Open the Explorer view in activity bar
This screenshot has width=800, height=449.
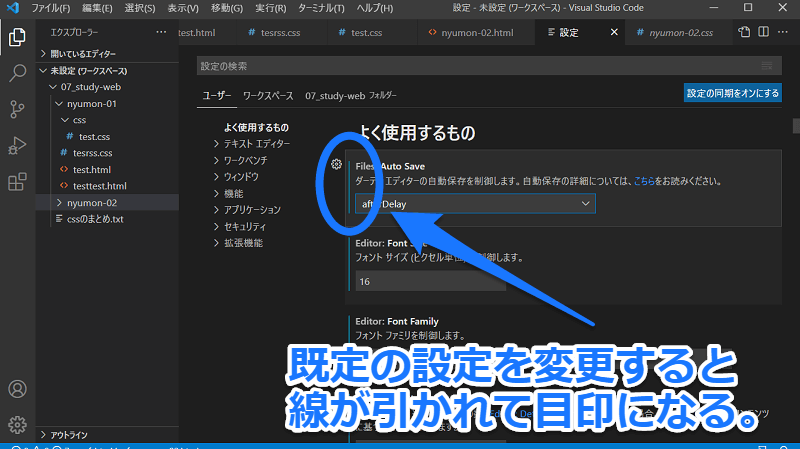pos(17,39)
